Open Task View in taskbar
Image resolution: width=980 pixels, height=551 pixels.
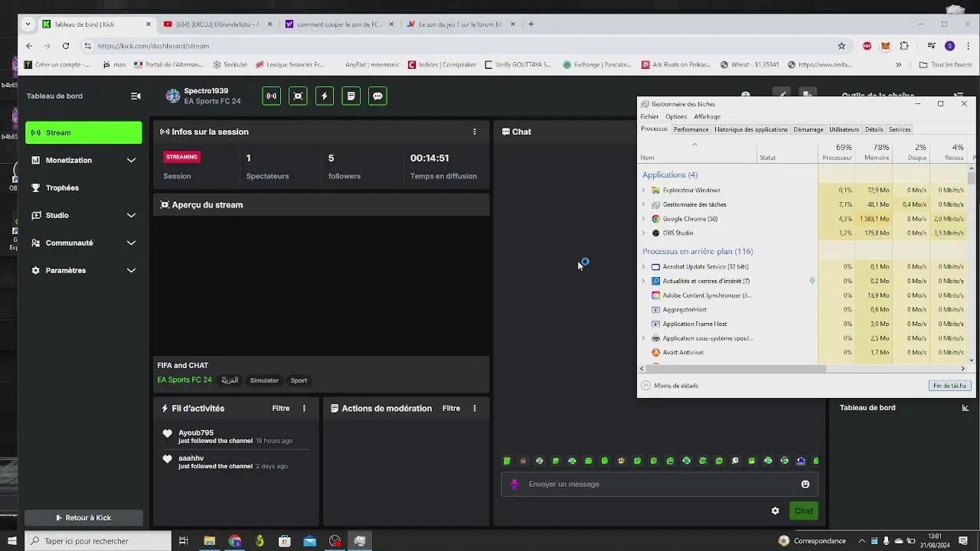[x=184, y=541]
